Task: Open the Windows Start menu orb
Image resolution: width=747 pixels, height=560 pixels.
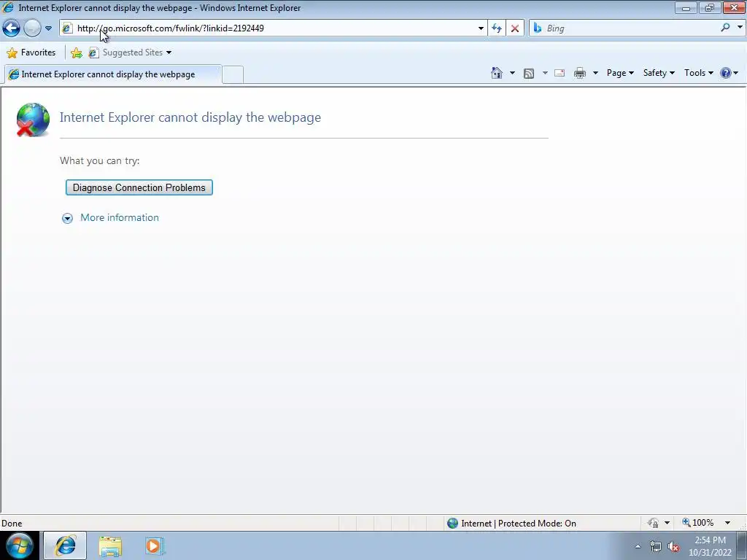Action: click(x=19, y=545)
